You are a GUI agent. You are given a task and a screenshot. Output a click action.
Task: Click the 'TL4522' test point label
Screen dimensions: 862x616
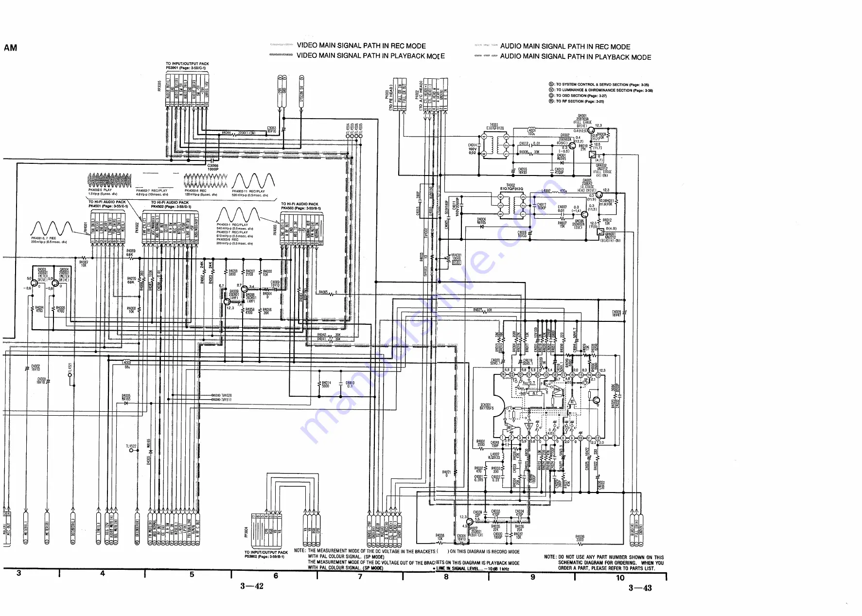[x=131, y=446]
